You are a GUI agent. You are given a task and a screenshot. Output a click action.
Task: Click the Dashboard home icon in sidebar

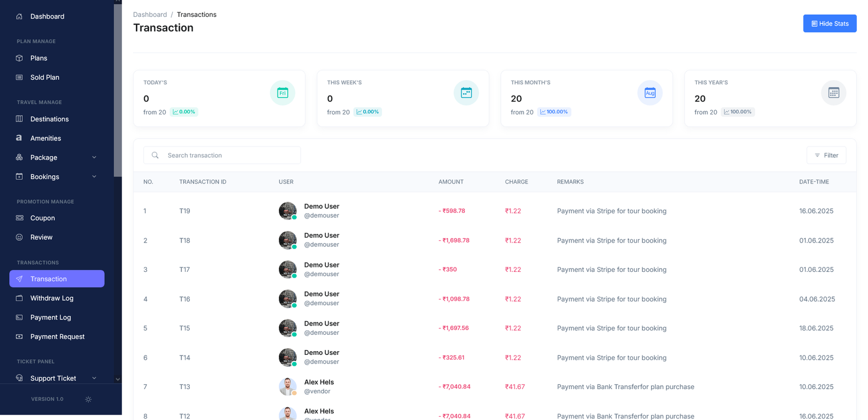(x=20, y=16)
